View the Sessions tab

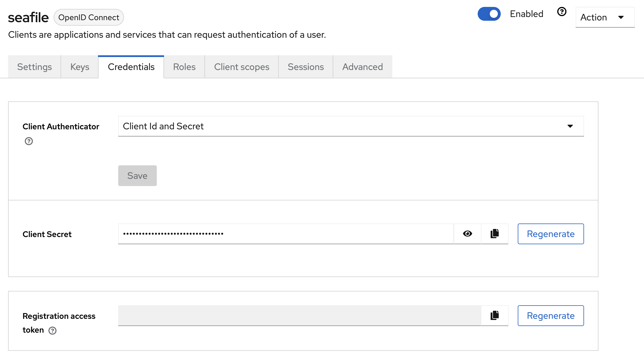tap(306, 67)
